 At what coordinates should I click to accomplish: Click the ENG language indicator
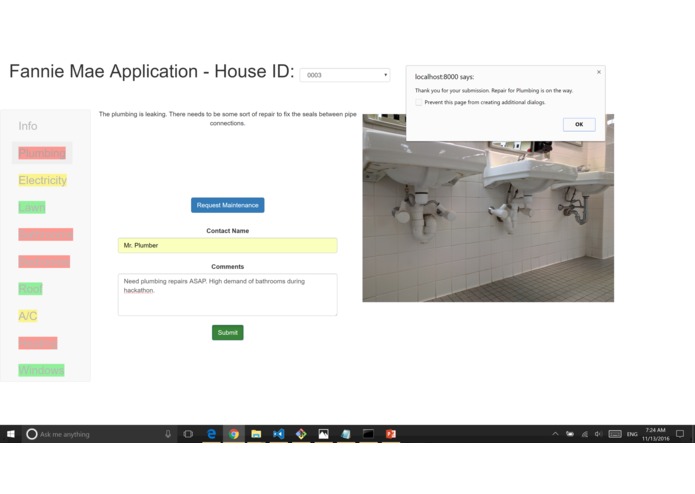[x=632, y=434]
